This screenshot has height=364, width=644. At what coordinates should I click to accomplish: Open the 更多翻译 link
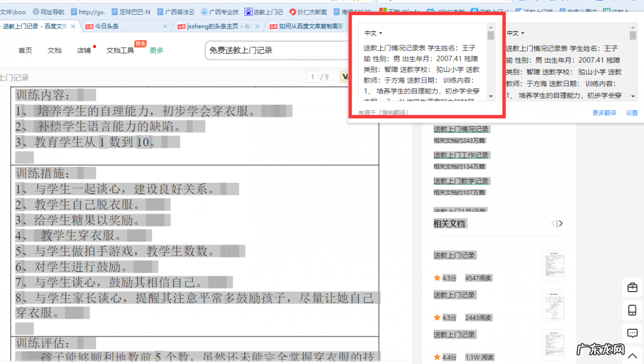pos(604,113)
